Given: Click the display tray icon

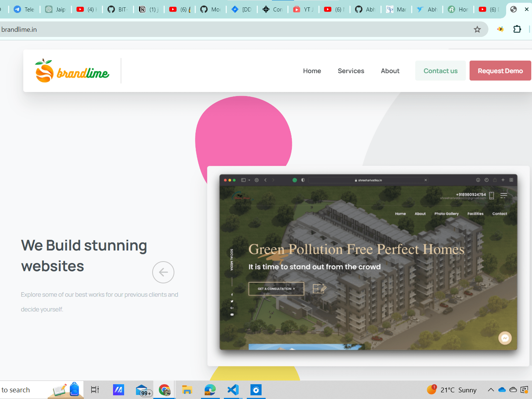Looking at the screenshot, I should 524,390.
